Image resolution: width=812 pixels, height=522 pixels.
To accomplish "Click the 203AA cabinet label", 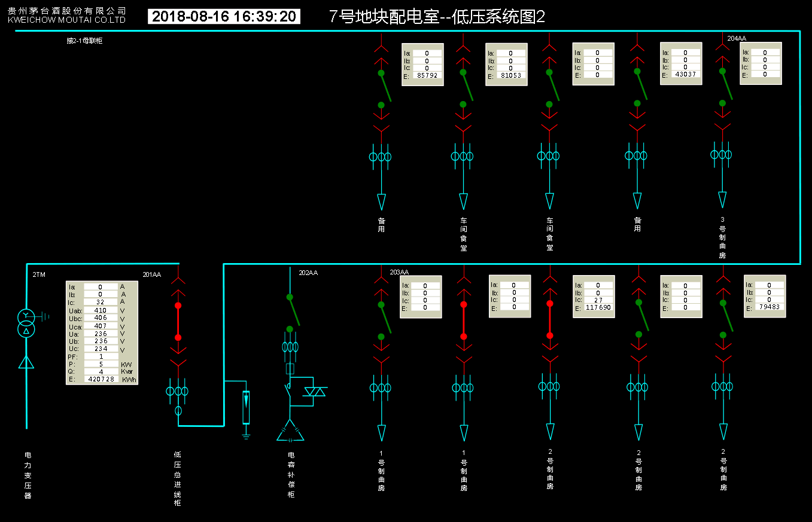I will pyautogui.click(x=399, y=272).
